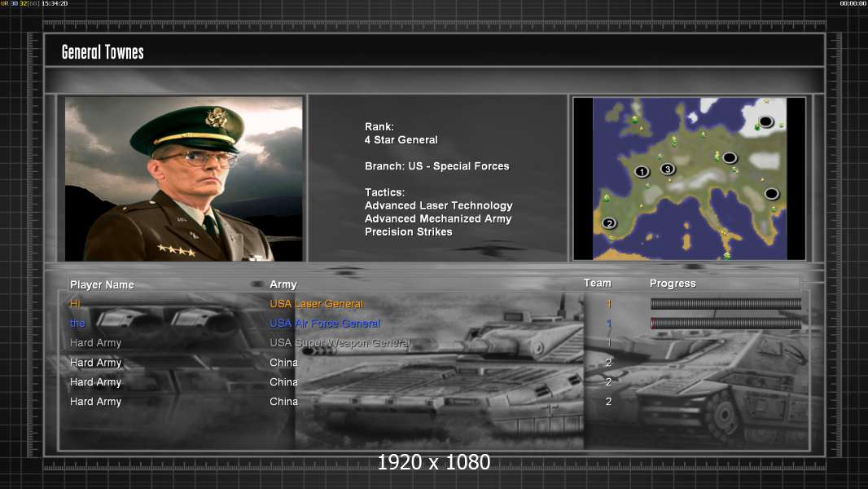
Task: Click "Branch: US - Special Forces" text
Action: (436, 166)
